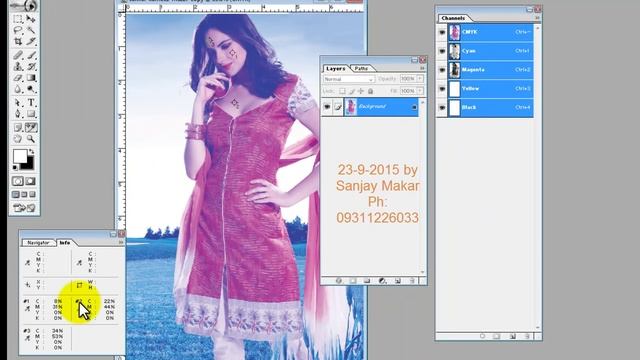Image resolution: width=640 pixels, height=360 pixels.
Task: Toggle lock position in Layers panel
Action: [361, 91]
